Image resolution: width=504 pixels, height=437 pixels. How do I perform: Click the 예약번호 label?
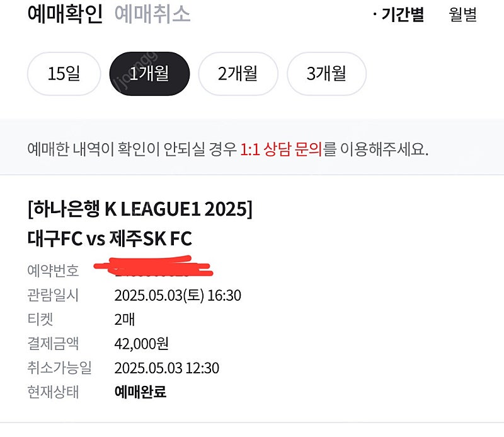[53, 271]
